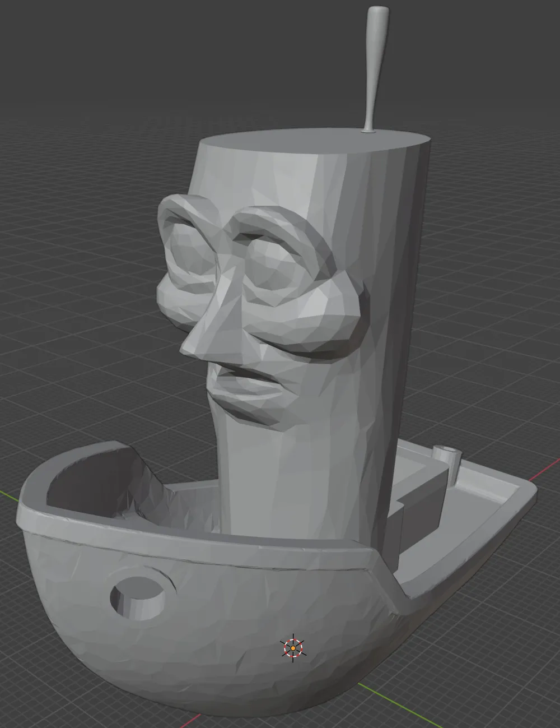Select the mast spike atop the head
The image size is (560, 728).
(374, 67)
